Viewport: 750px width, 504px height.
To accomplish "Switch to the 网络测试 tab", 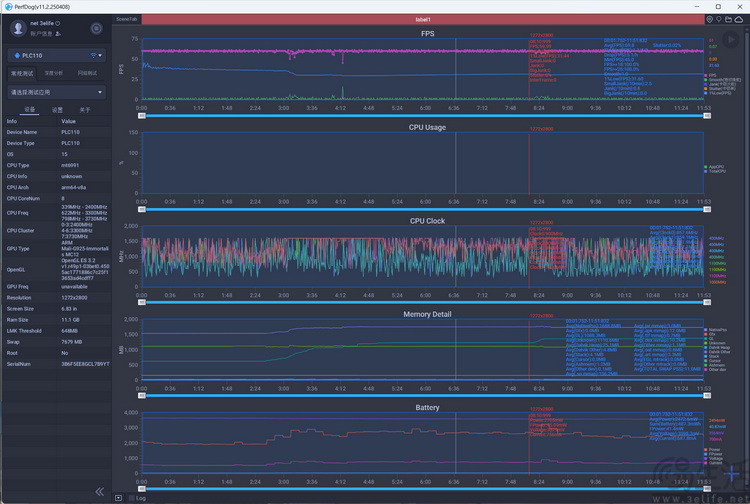I will [x=87, y=73].
